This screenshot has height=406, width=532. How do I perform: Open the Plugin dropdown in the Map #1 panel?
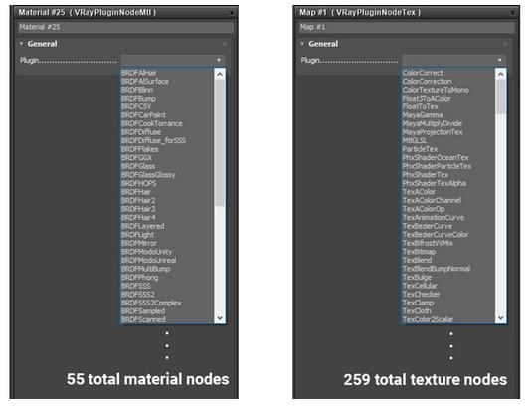tap(454, 60)
